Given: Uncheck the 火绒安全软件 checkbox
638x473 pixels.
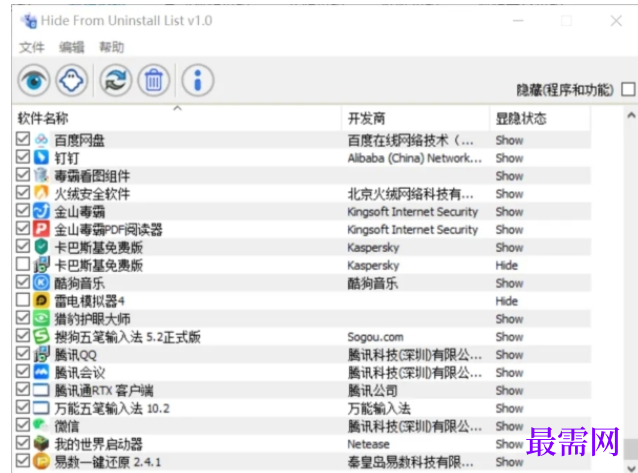Looking at the screenshot, I should [x=23, y=193].
